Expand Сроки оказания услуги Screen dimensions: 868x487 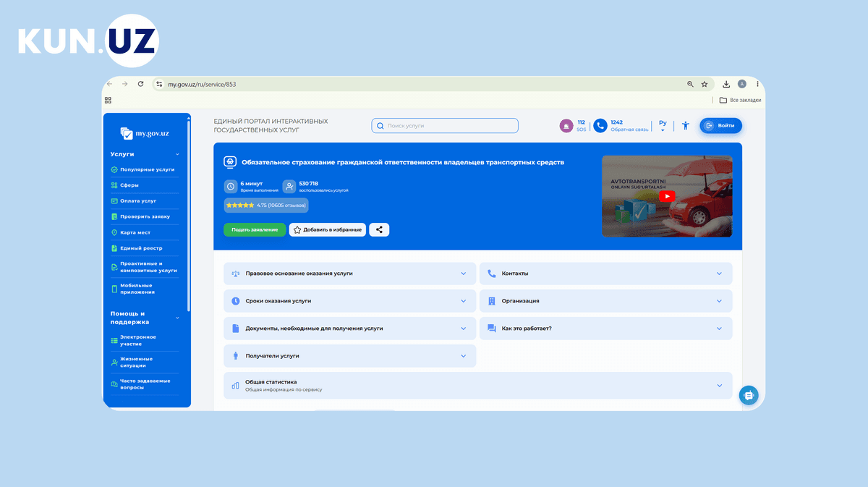[x=350, y=300]
